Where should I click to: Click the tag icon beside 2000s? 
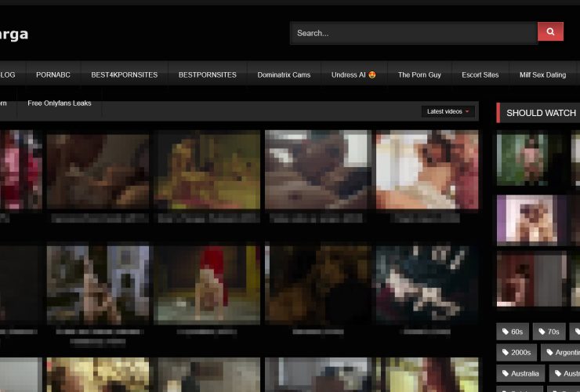point(505,353)
